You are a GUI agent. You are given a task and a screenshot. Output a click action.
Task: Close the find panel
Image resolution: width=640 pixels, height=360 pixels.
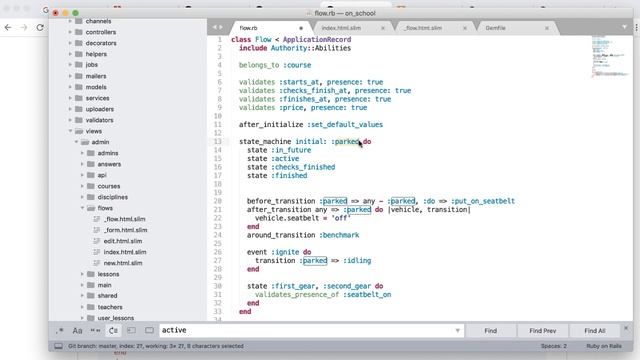coord(626,328)
